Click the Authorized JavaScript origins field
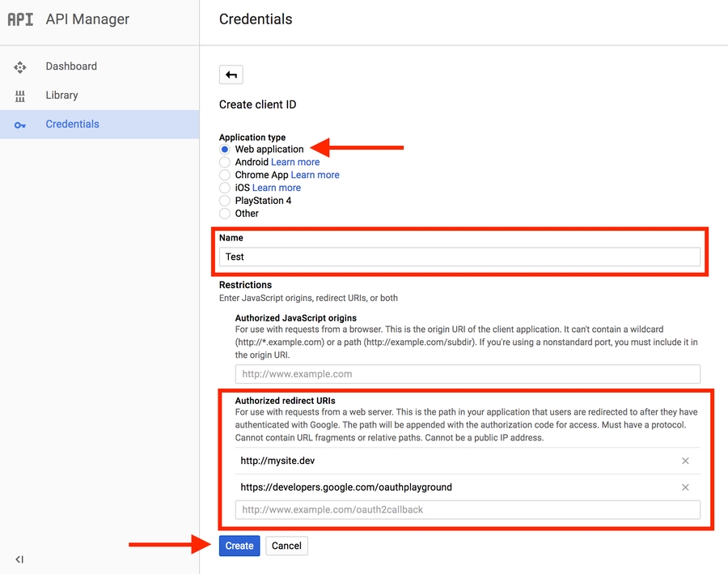 pyautogui.click(x=468, y=374)
